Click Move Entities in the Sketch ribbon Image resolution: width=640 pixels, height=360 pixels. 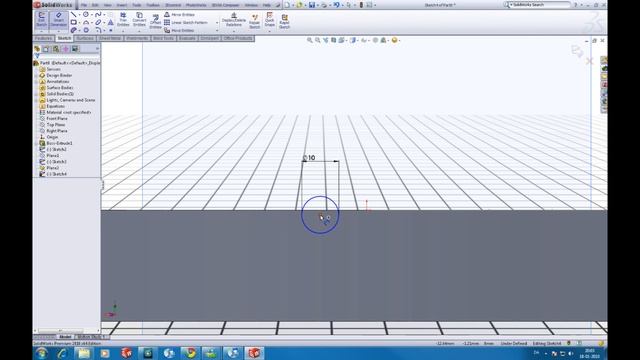tap(179, 30)
